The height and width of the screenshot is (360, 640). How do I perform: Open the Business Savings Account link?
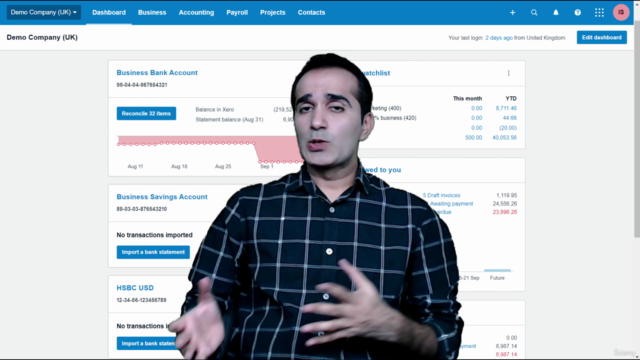(162, 197)
